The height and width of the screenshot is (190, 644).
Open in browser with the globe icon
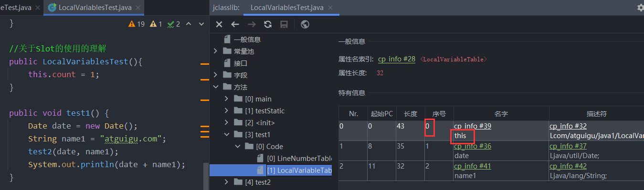(x=305, y=24)
